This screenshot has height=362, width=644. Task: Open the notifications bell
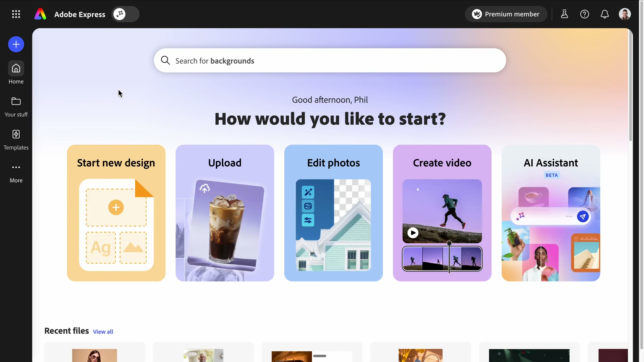point(605,14)
